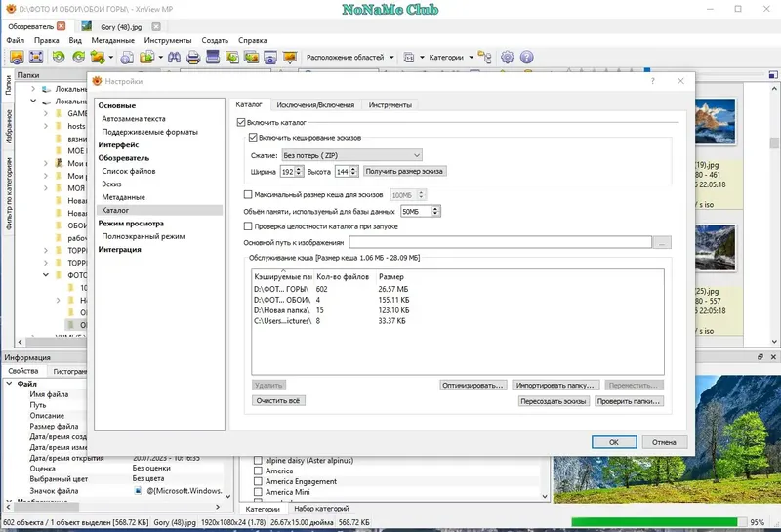This screenshot has width=781, height=532.
Task: Uncheck the 'Включить каталог' checkbox
Action: coord(241,122)
